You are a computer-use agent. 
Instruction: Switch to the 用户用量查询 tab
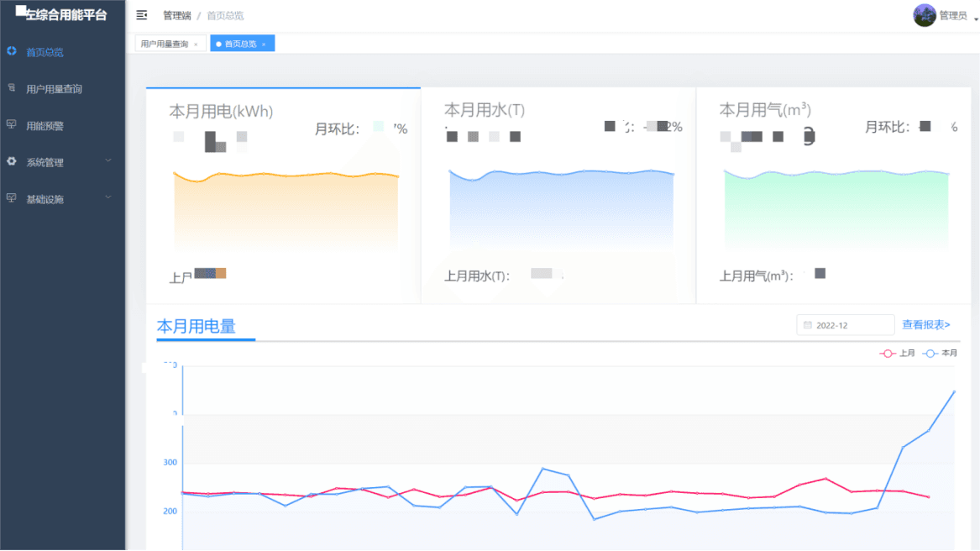[x=165, y=44]
